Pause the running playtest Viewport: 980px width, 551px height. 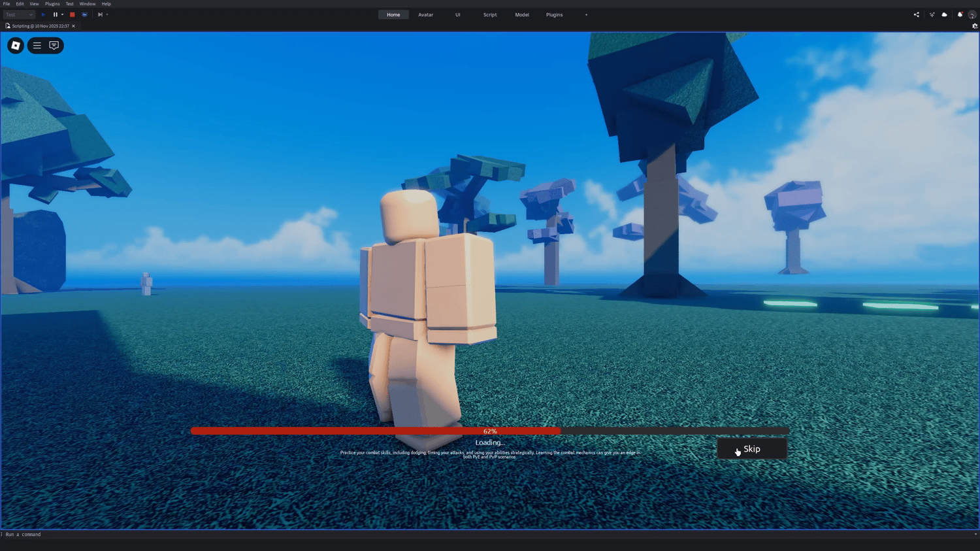(x=56, y=14)
